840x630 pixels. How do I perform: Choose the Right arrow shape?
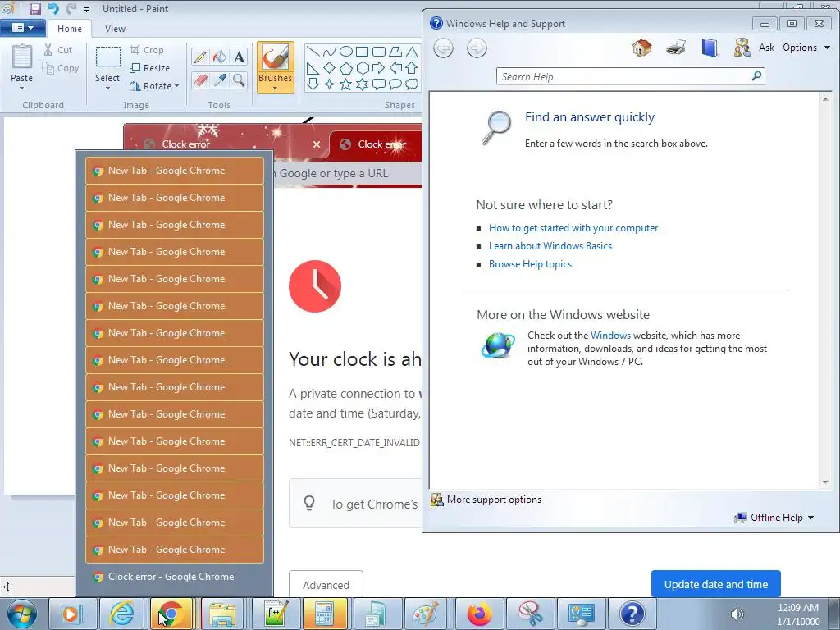point(379,68)
